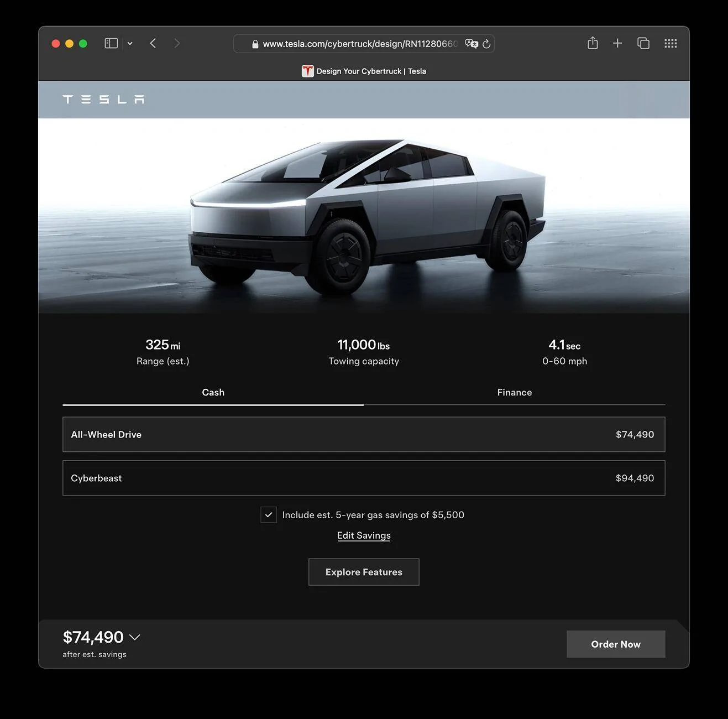The width and height of the screenshot is (728, 719).
Task: Click the 325 mi range value
Action: point(163,345)
